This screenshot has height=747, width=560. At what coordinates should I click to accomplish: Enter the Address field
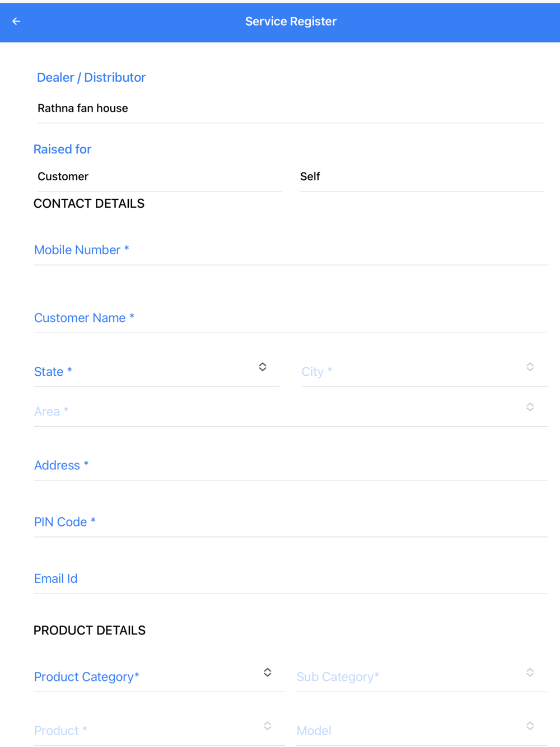tap(290, 465)
